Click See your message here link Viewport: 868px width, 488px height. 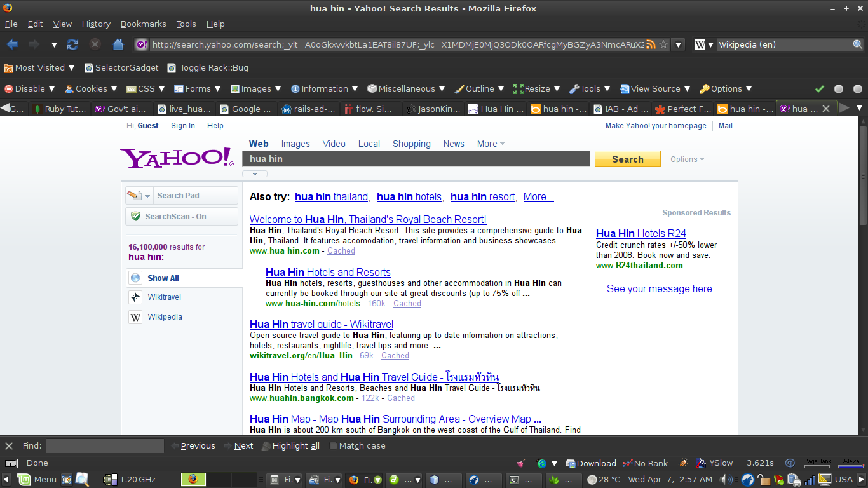[x=663, y=288]
